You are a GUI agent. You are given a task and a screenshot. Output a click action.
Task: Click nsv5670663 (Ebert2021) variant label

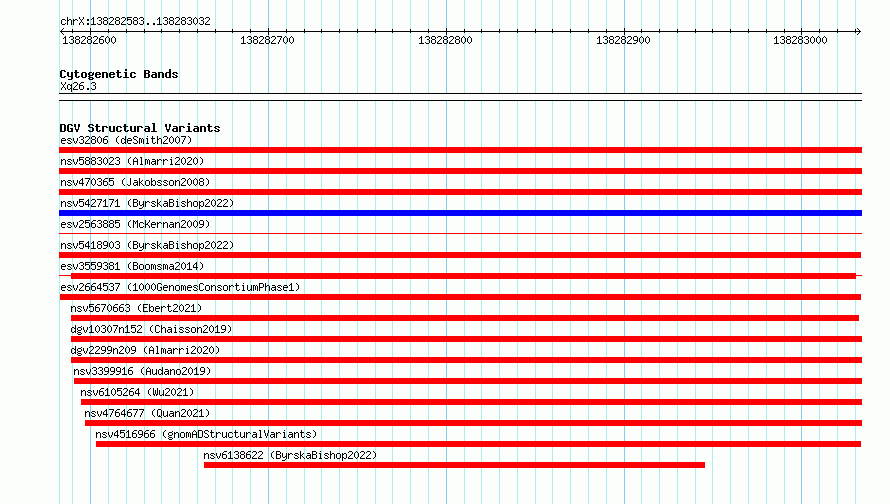tap(136, 308)
